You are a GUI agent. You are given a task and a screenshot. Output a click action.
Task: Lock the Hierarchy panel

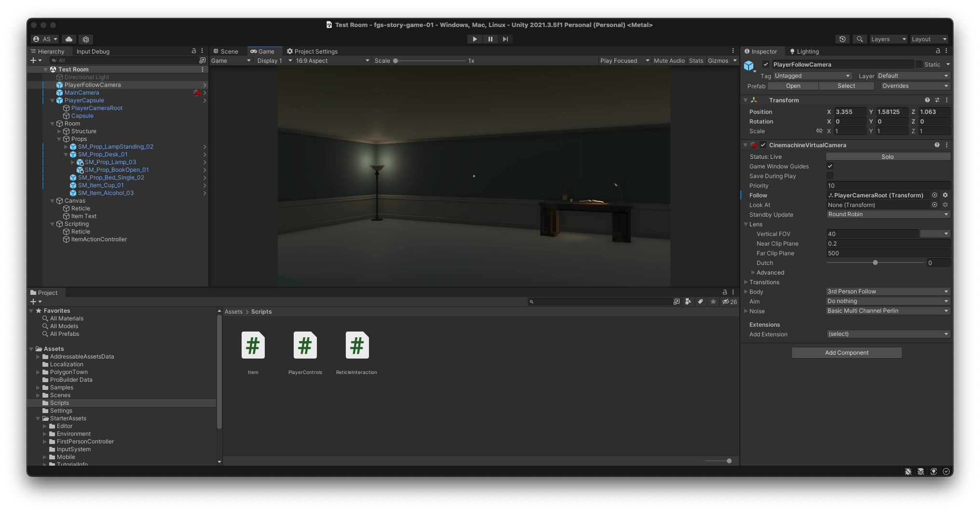(194, 51)
